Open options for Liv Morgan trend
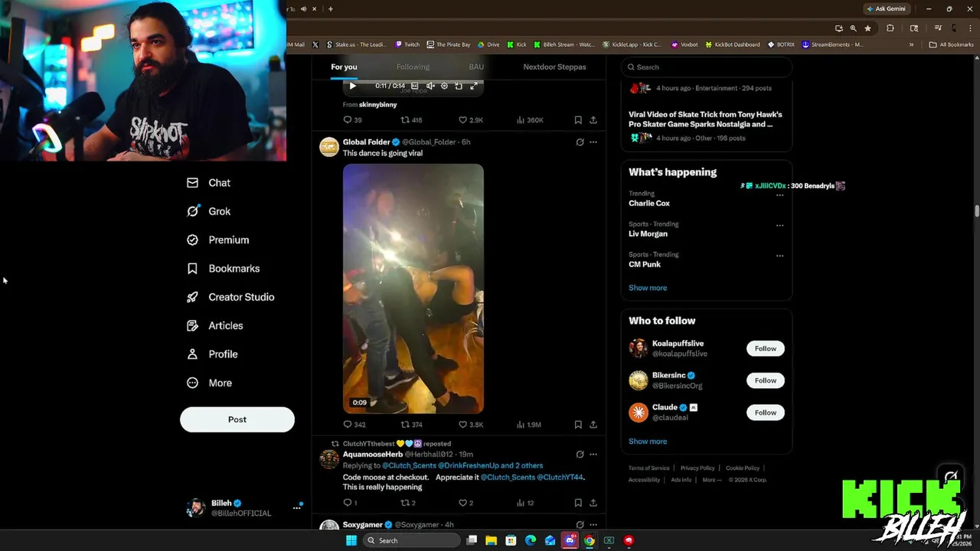 (x=779, y=225)
